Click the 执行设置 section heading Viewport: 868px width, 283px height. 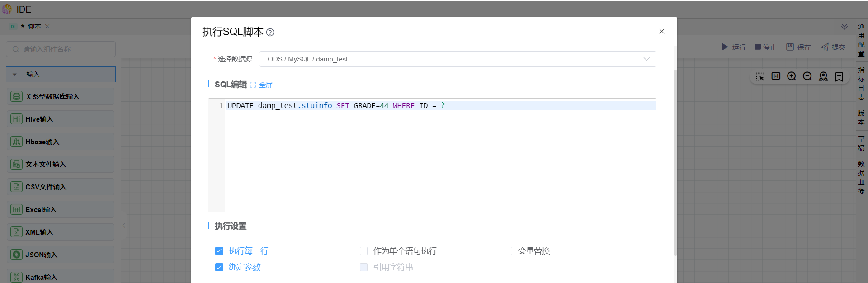click(231, 226)
